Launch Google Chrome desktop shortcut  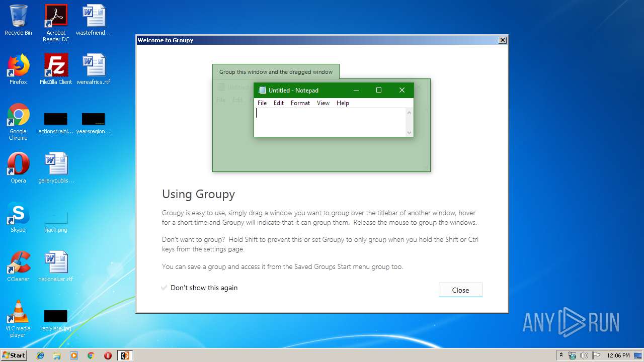pyautogui.click(x=18, y=122)
